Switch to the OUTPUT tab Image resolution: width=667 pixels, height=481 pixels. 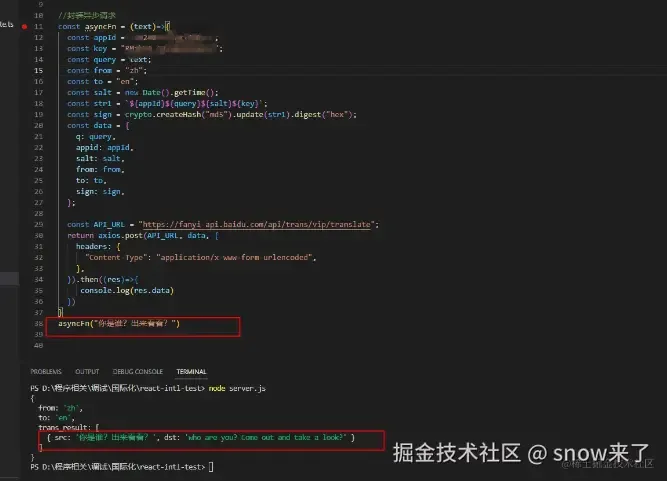87,372
